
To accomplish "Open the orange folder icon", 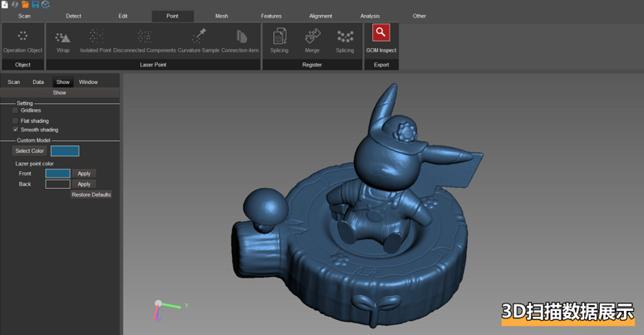I will (x=25, y=4).
